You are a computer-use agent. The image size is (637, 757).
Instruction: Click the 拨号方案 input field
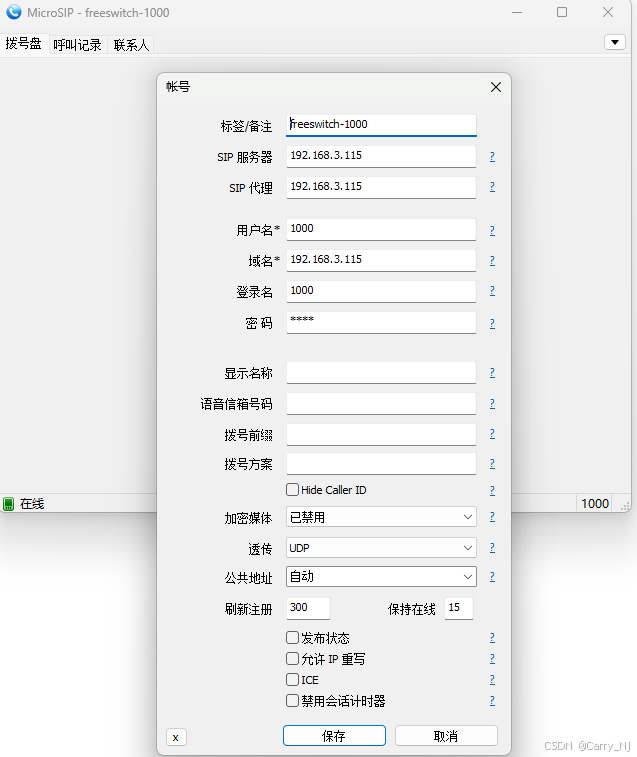coord(381,463)
